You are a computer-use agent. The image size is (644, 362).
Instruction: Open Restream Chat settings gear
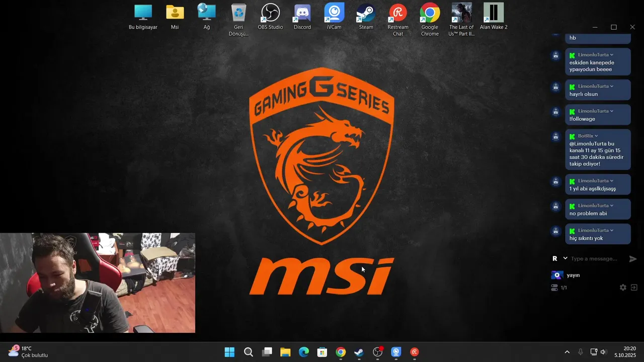[623, 288]
